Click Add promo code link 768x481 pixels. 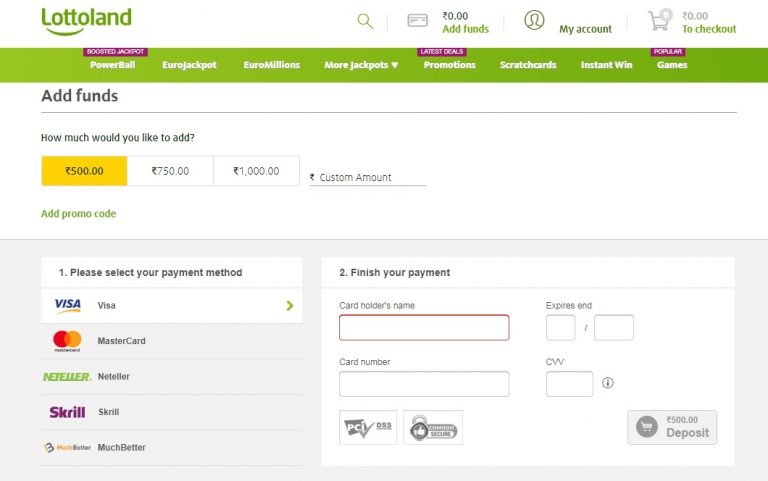point(78,214)
